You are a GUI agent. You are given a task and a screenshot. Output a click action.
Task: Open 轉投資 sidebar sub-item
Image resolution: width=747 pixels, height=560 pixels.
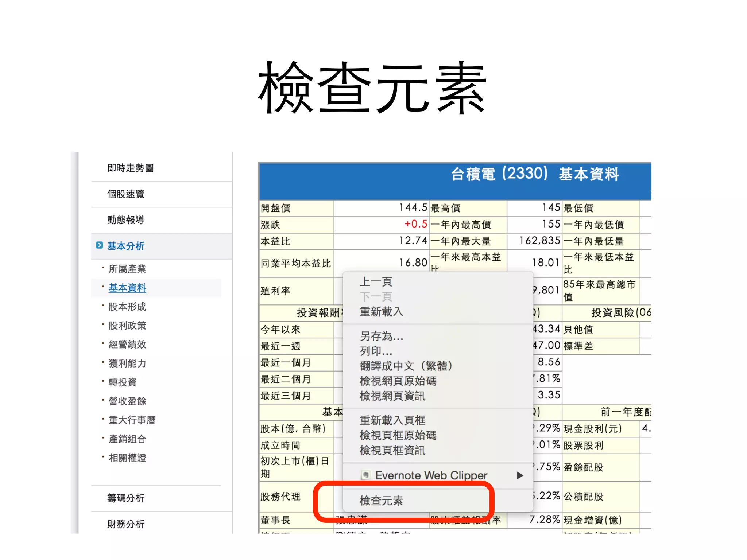122,382
